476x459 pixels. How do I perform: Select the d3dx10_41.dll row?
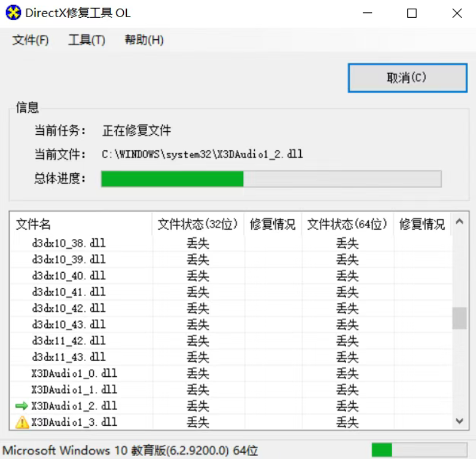tap(232, 292)
